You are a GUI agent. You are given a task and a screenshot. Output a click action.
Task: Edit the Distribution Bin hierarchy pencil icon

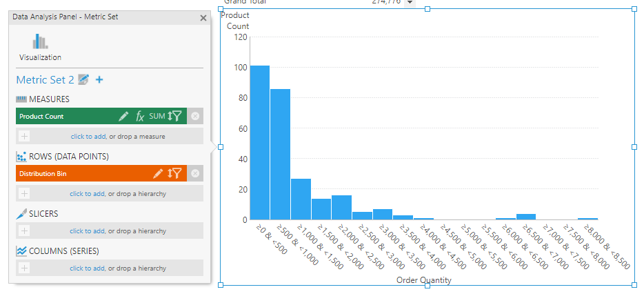point(158,173)
